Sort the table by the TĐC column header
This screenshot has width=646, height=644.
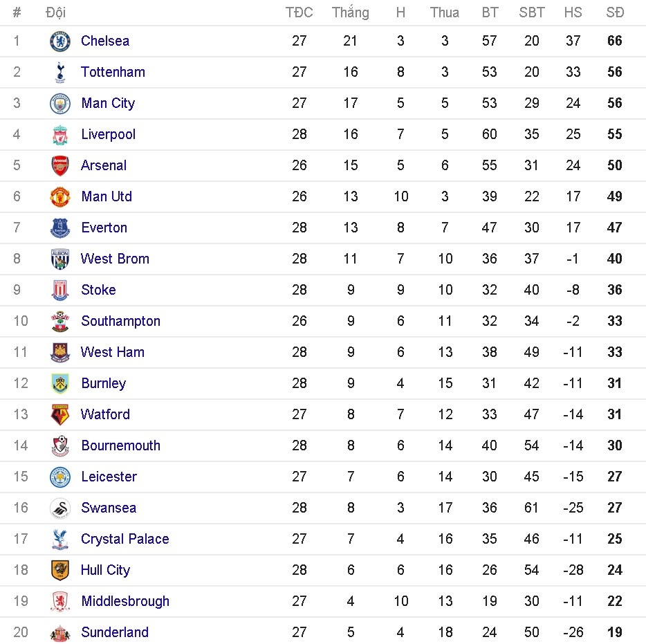click(299, 12)
